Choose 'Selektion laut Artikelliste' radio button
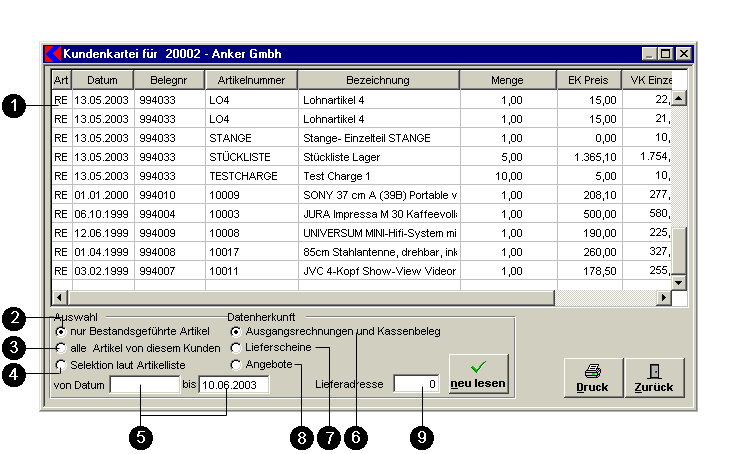This screenshot has width=737, height=454. pyautogui.click(x=62, y=365)
